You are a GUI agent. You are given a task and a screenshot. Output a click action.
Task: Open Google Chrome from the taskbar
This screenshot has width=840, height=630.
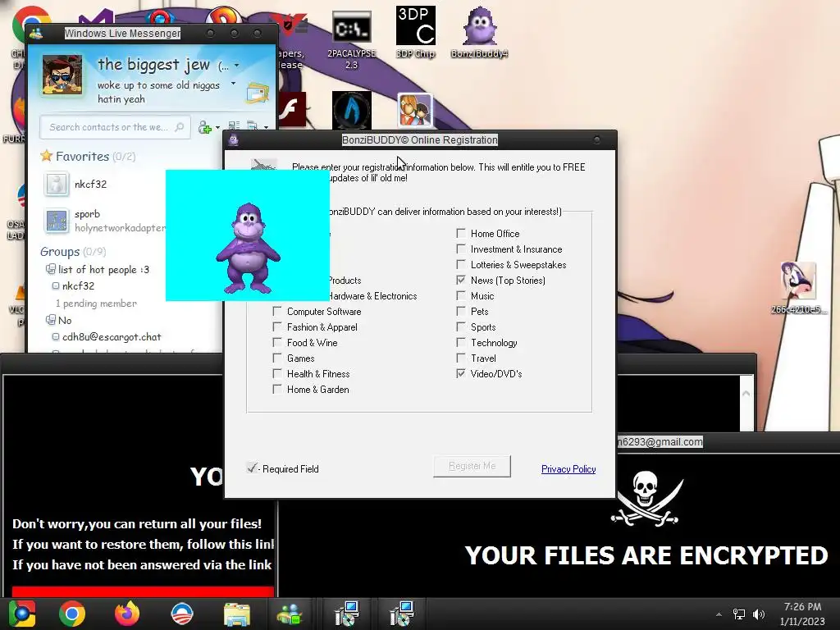click(x=72, y=614)
